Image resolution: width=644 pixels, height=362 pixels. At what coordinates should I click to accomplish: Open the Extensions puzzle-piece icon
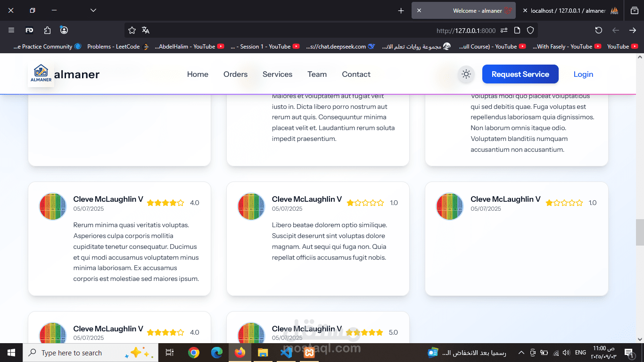47,30
